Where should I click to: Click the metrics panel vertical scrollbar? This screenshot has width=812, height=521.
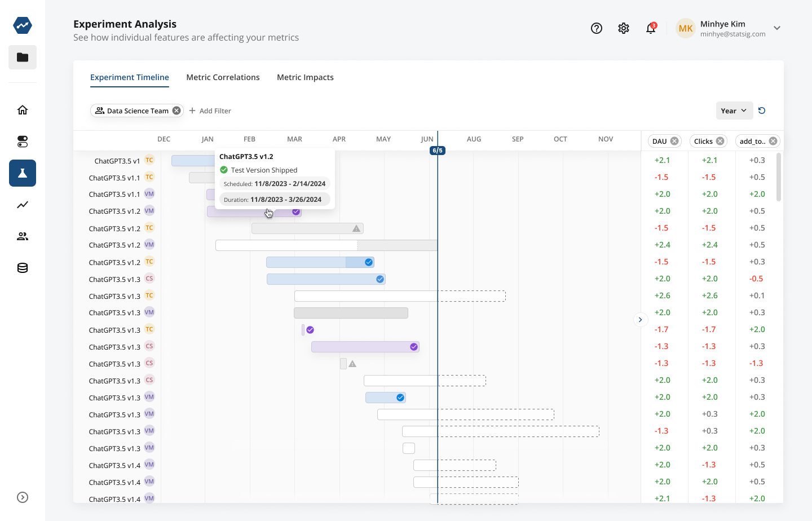[779, 177]
